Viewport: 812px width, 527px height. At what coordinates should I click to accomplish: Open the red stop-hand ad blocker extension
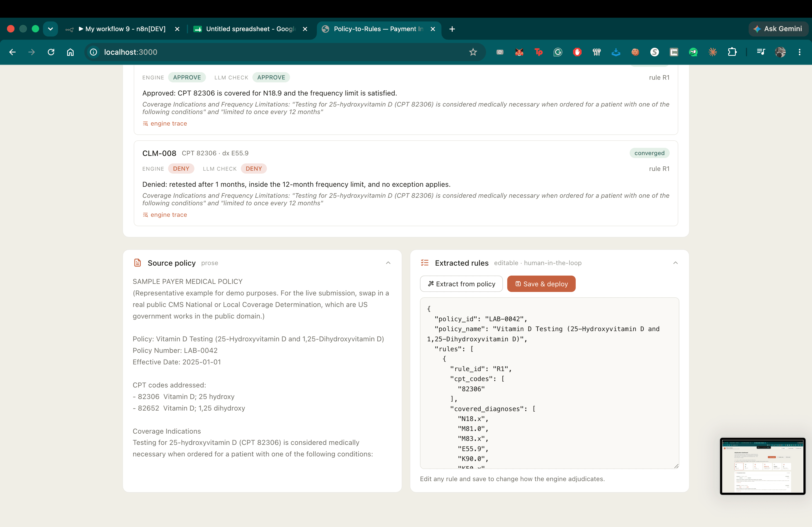(577, 52)
